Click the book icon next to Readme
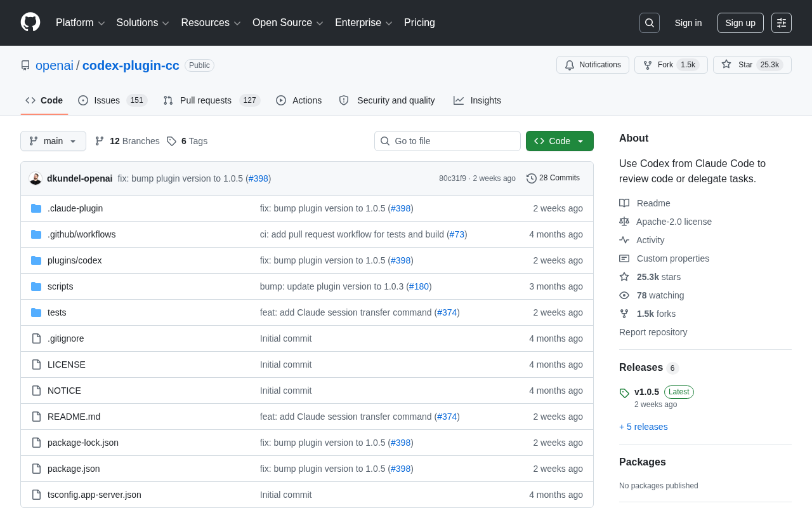The width and height of the screenshot is (812, 508). point(624,203)
